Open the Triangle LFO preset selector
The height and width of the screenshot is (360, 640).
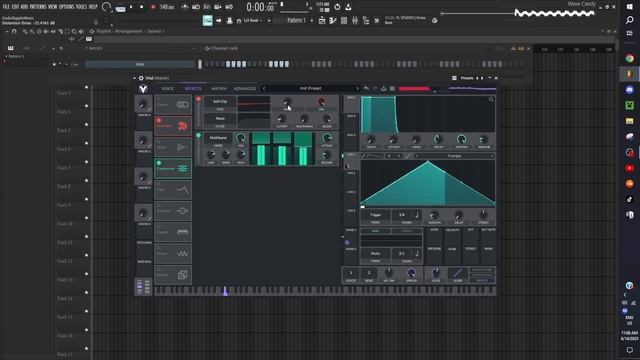click(454, 156)
